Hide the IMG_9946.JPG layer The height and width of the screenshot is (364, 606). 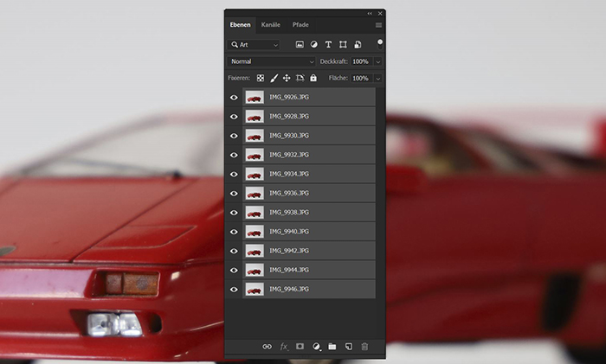[234, 289]
